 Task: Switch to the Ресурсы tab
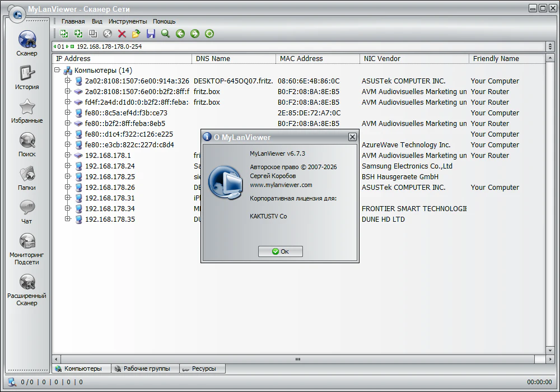point(203,368)
